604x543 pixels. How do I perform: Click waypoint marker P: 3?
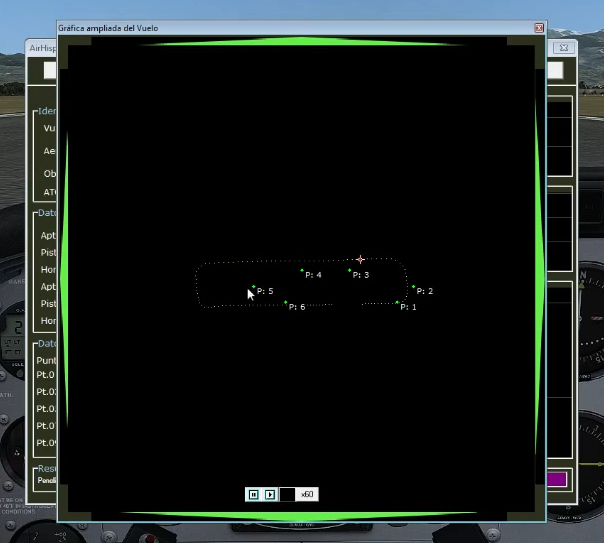(x=349, y=270)
